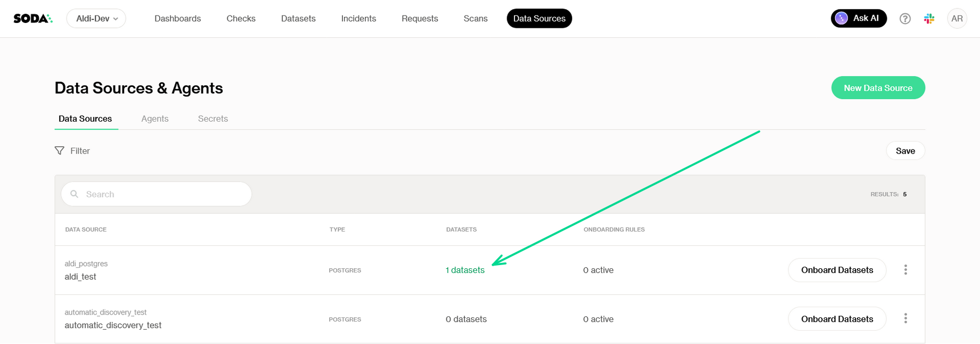980x344 pixels.
Task: Switch to the Secrets tab
Action: pos(213,119)
